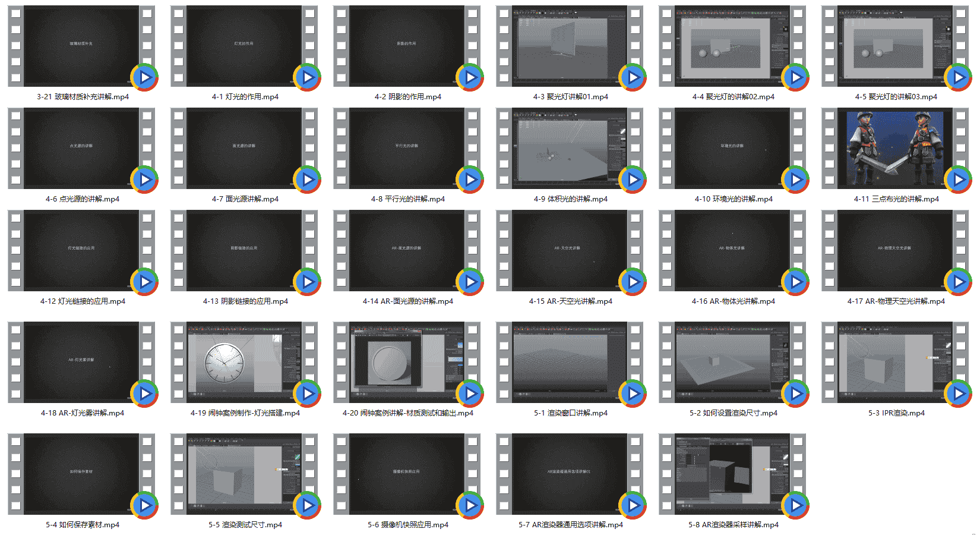980x535 pixels.
Task: Click the play badge on 4-2 阴影的作用.mp4
Action: pyautogui.click(x=470, y=77)
